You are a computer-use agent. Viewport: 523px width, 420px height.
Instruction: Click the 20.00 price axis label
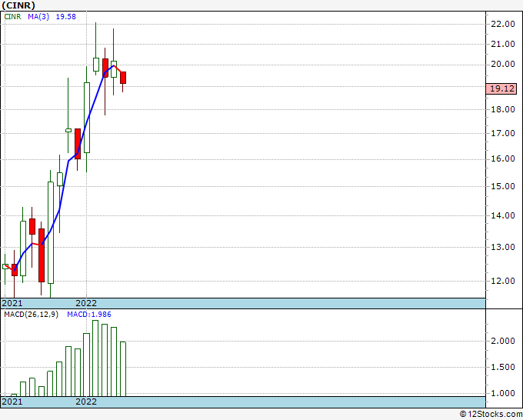pyautogui.click(x=503, y=65)
